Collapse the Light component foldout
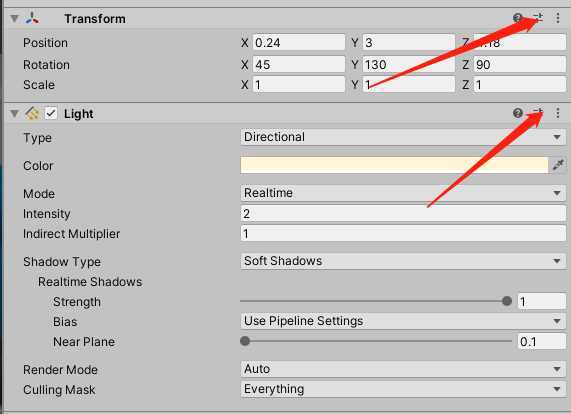Image resolution: width=571 pixels, height=414 pixels. coord(14,114)
